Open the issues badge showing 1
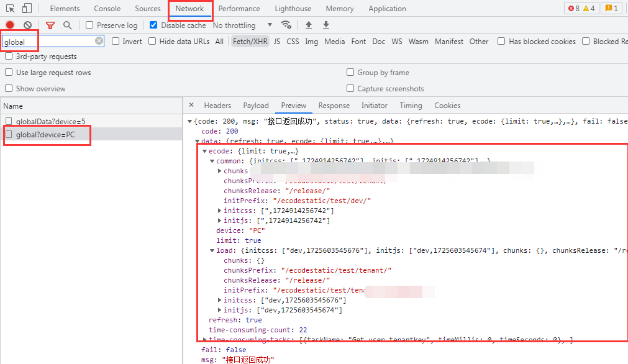628x364 pixels. [611, 9]
